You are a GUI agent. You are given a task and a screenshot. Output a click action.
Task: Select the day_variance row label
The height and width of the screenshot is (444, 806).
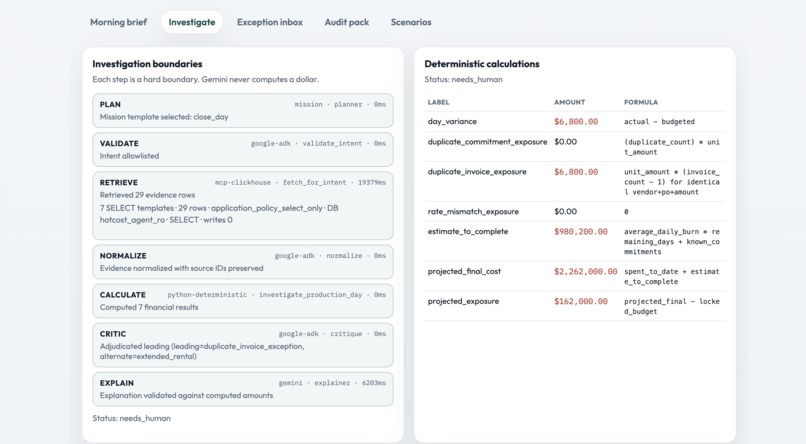pyautogui.click(x=452, y=121)
